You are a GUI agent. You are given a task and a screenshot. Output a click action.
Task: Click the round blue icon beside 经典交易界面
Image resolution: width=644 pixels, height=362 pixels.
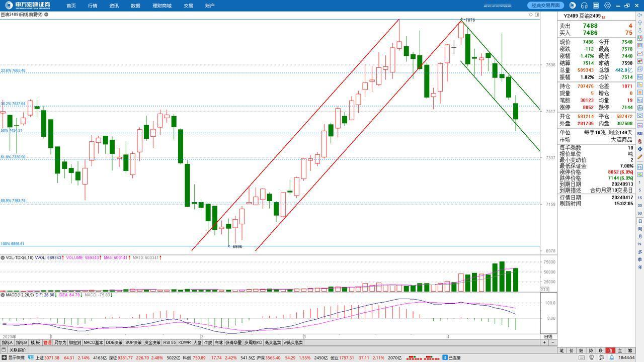tap(572, 6)
